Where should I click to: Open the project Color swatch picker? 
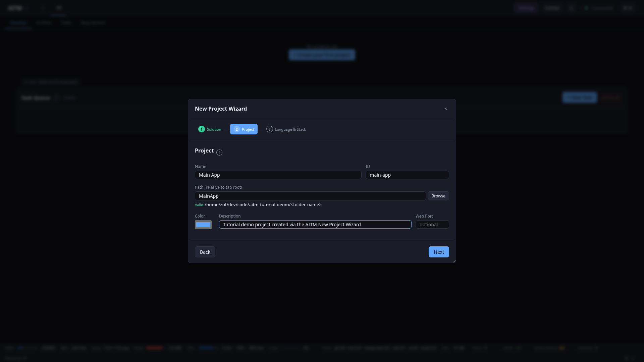click(203, 225)
